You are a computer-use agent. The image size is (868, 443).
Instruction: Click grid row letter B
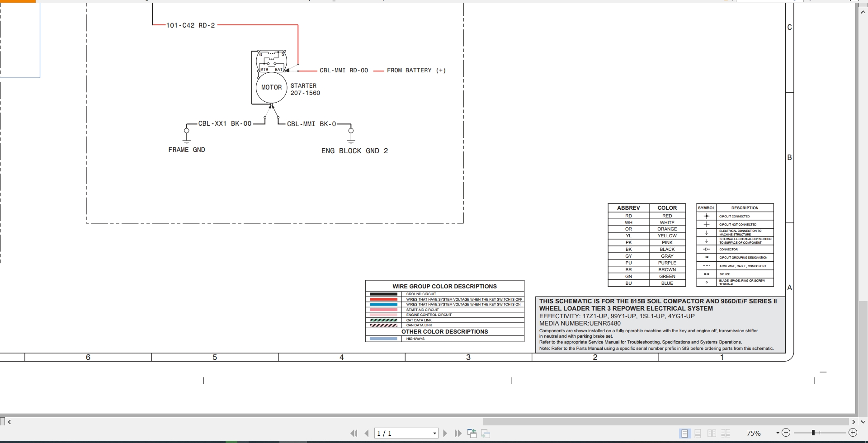[x=789, y=158]
